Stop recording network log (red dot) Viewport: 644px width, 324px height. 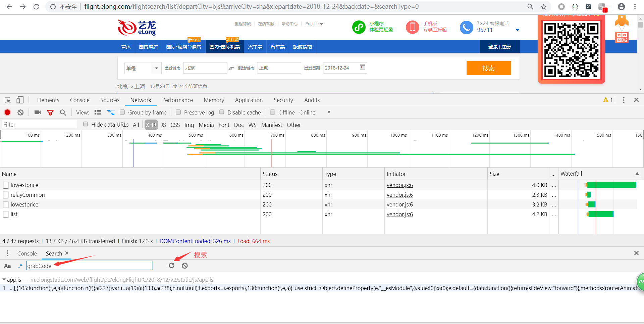coord(7,112)
